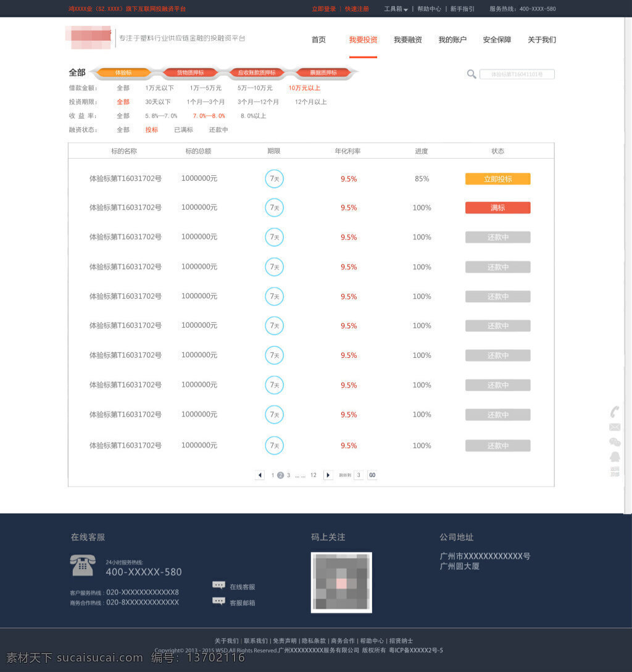Click the 7天 circle in the 满标 row
The height and width of the screenshot is (672, 632).
[275, 207]
